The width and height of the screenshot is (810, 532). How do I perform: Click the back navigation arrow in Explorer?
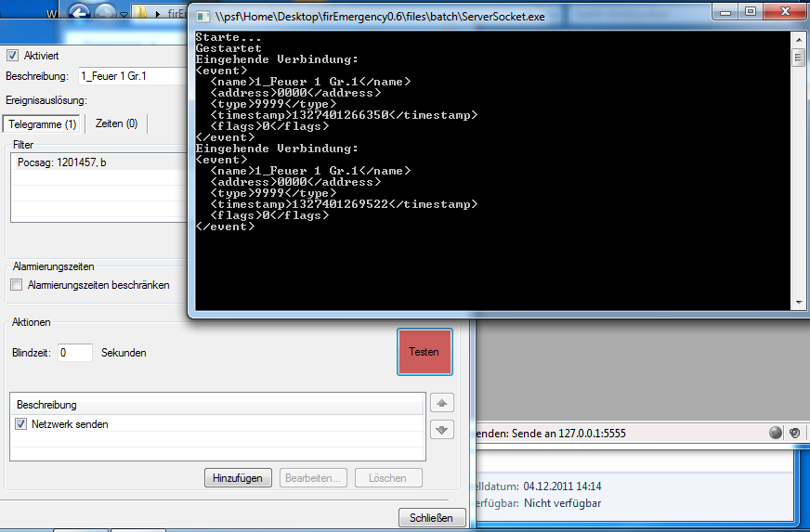point(80,13)
